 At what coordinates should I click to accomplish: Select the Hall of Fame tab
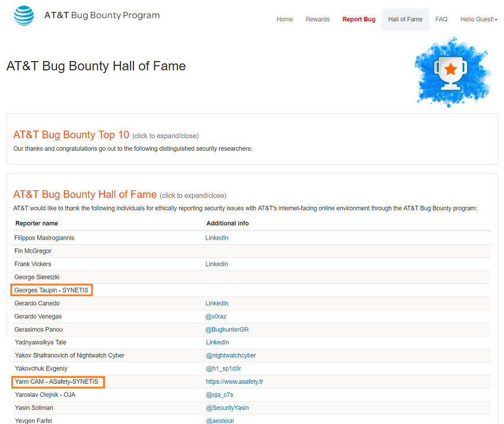405,20
